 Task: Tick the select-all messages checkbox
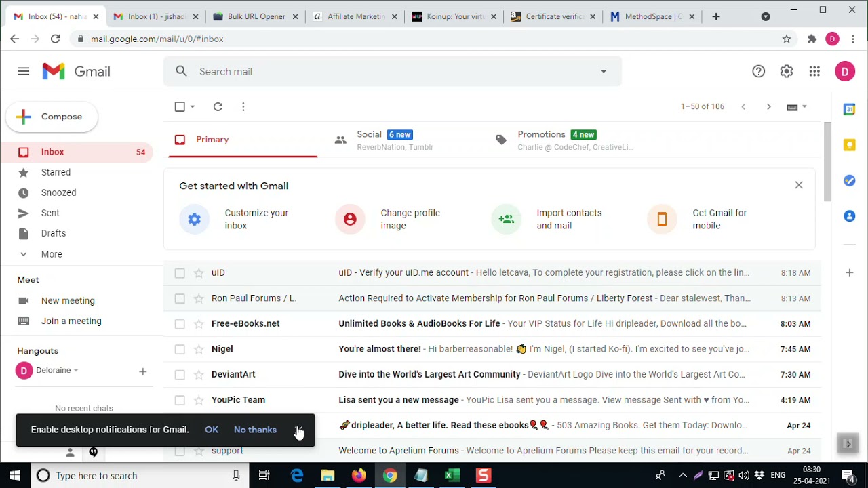click(x=180, y=106)
